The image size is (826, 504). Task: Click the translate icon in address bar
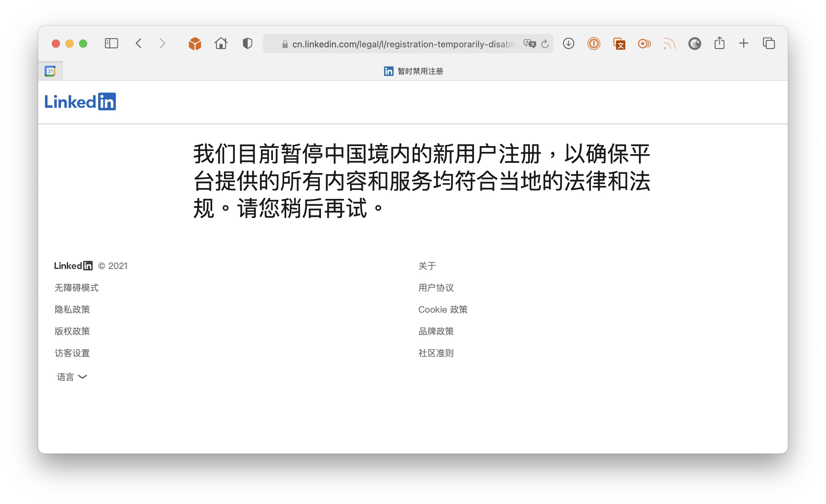[530, 44]
